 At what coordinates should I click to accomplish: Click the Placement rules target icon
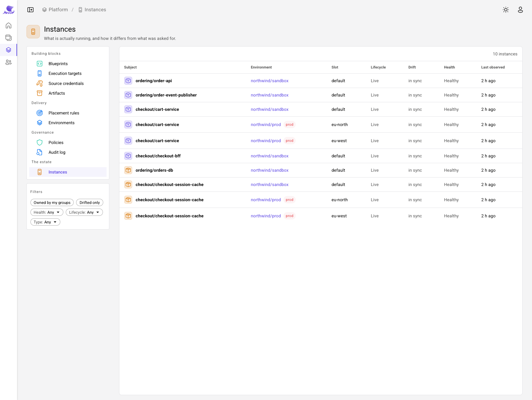click(40, 113)
